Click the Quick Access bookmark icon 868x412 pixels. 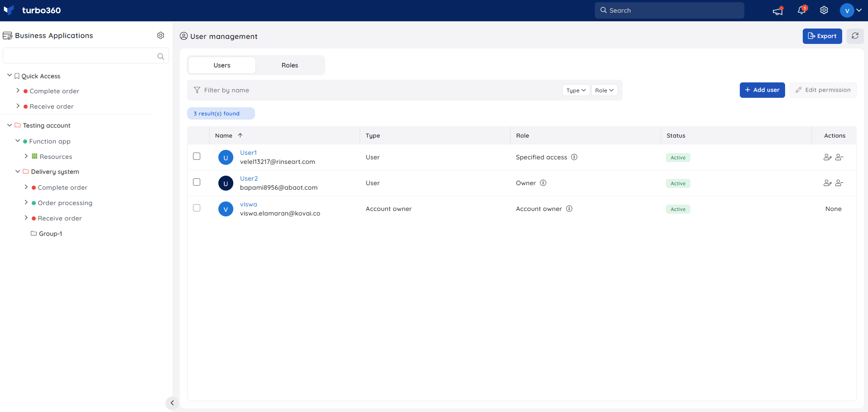17,76
